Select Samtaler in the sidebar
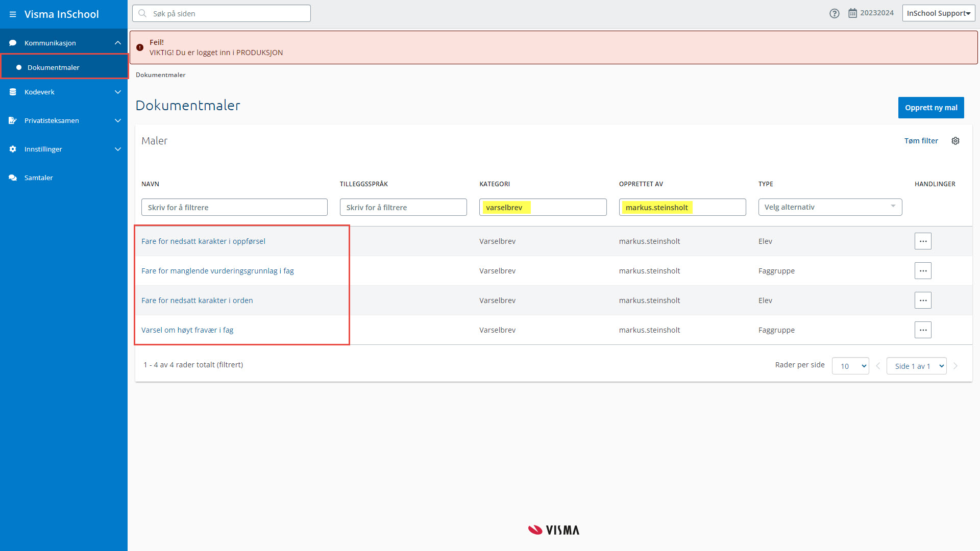Image resolution: width=980 pixels, height=551 pixels. (39, 178)
